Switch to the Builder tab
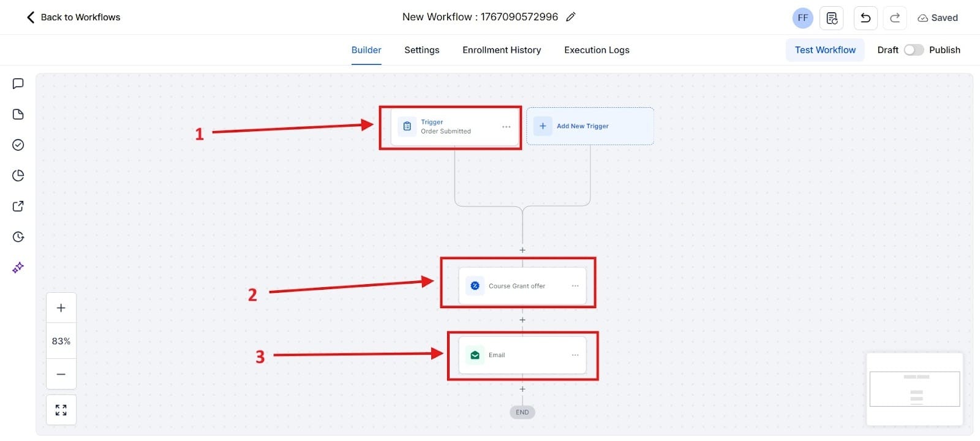Image resolution: width=980 pixels, height=441 pixels. (x=366, y=50)
